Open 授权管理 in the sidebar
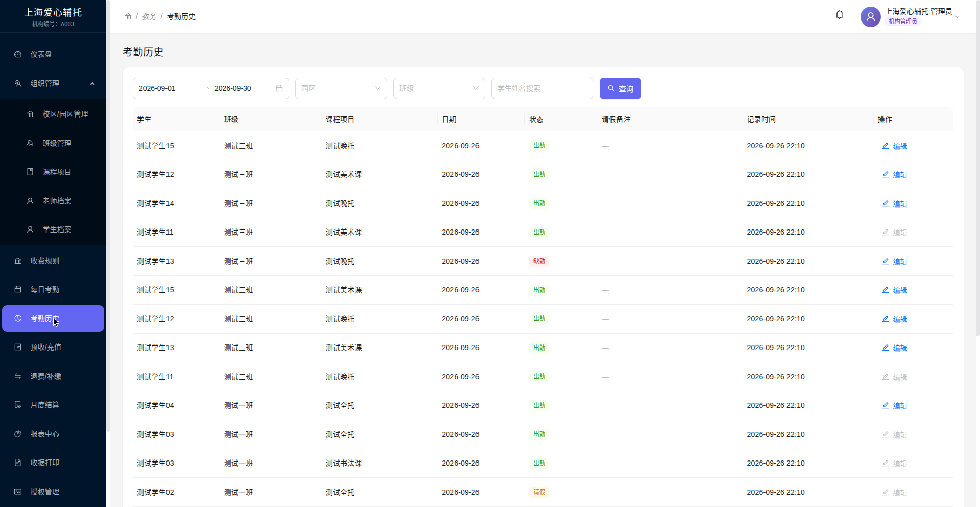The image size is (980, 507). (x=53, y=492)
